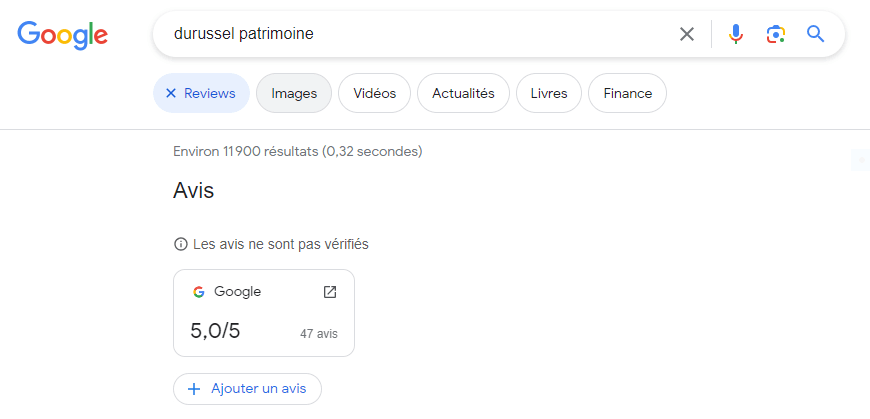Click the Google logo

click(x=62, y=35)
